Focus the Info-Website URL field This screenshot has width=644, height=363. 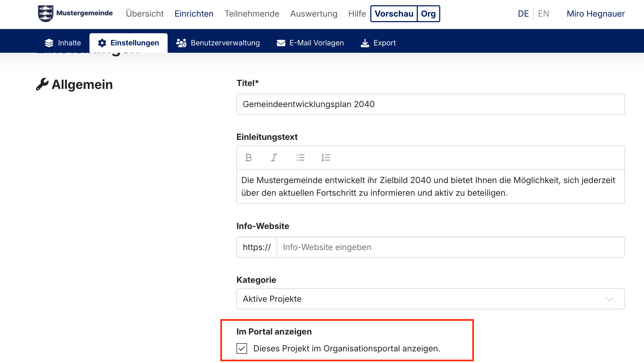pyautogui.click(x=450, y=247)
